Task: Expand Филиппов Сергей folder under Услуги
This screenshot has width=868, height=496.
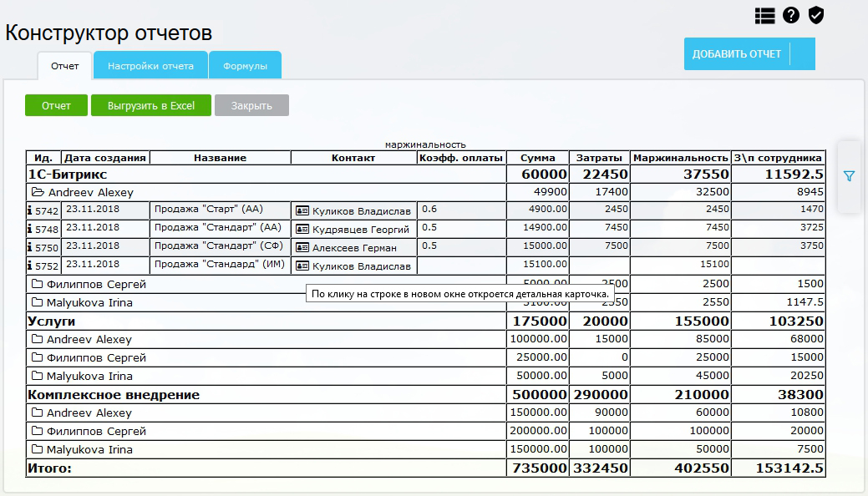Action: (37, 358)
